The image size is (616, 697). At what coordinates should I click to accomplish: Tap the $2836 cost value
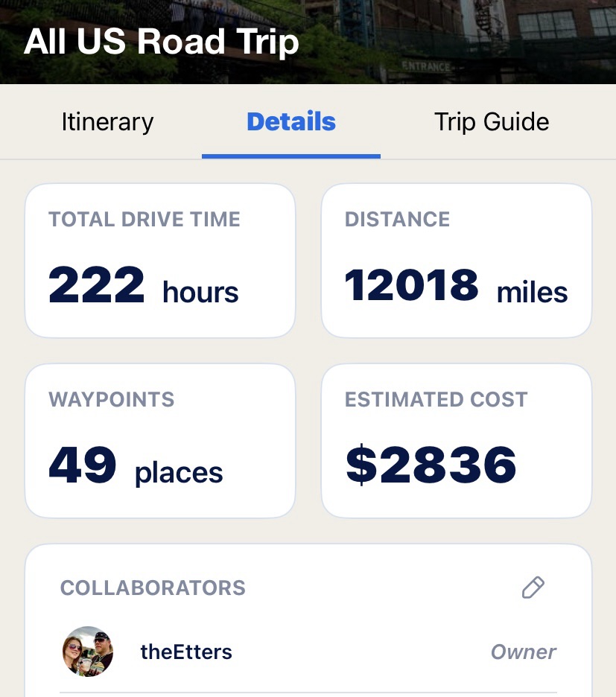pos(431,466)
